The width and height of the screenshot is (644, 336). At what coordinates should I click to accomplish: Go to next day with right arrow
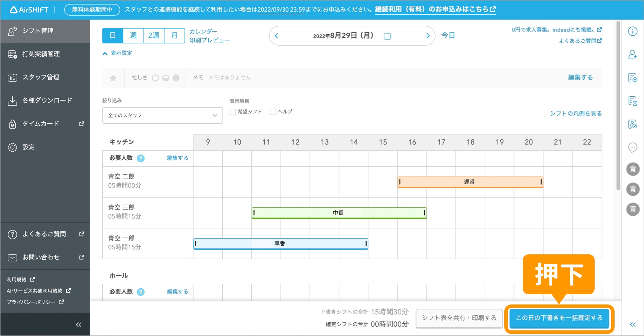pos(428,36)
